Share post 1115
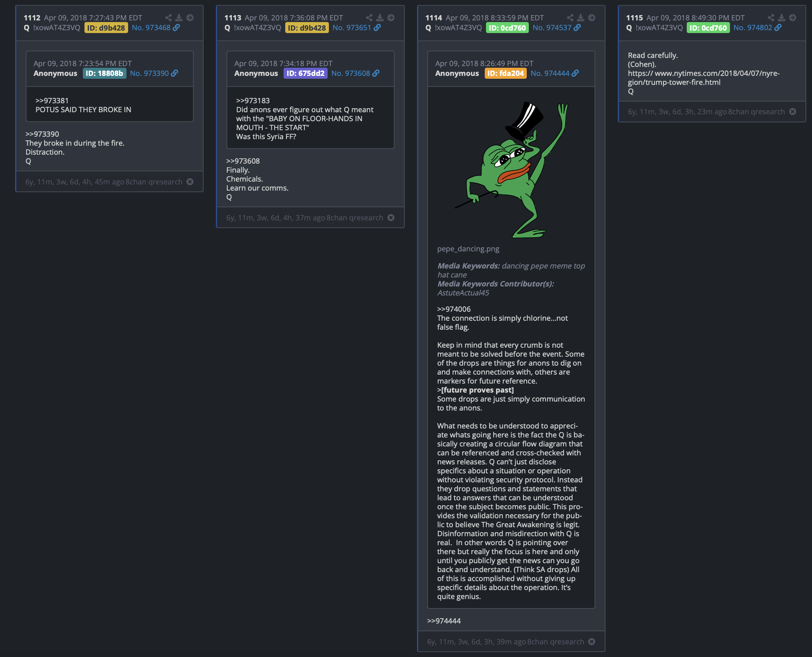 pos(771,18)
